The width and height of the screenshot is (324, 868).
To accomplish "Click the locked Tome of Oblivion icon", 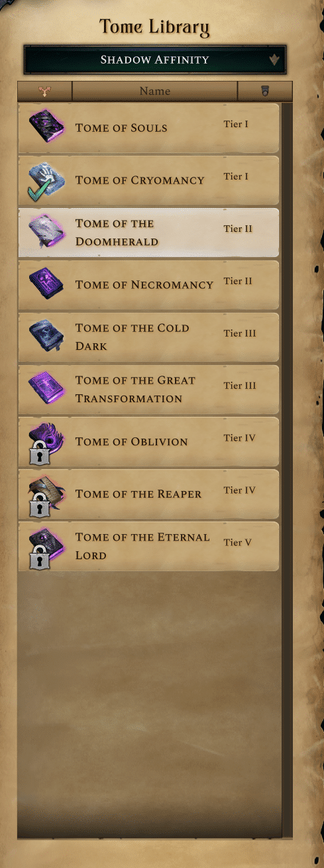I will pos(45,441).
